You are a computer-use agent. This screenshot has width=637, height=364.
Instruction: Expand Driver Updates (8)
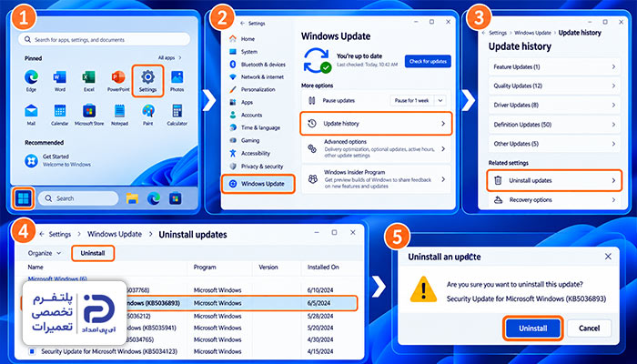tap(554, 105)
